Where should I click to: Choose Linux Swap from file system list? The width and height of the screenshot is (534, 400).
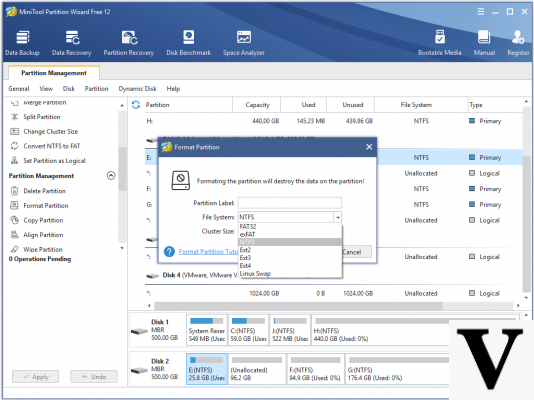click(290, 273)
